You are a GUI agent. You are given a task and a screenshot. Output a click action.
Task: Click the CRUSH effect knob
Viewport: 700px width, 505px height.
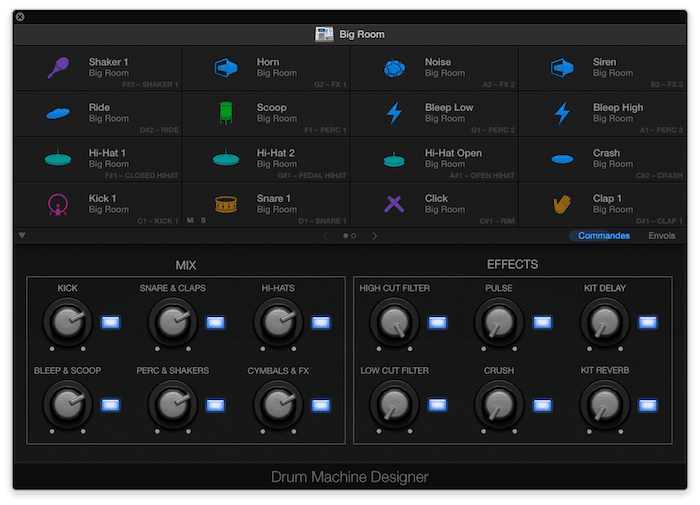[499, 405]
